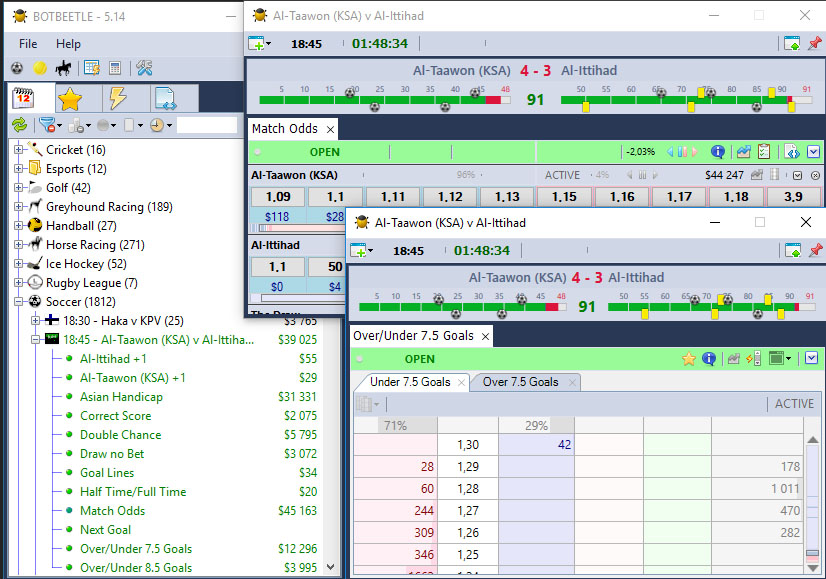Click the pause bars in Match Odds green bar
The height and width of the screenshot is (579, 826).
point(682,152)
